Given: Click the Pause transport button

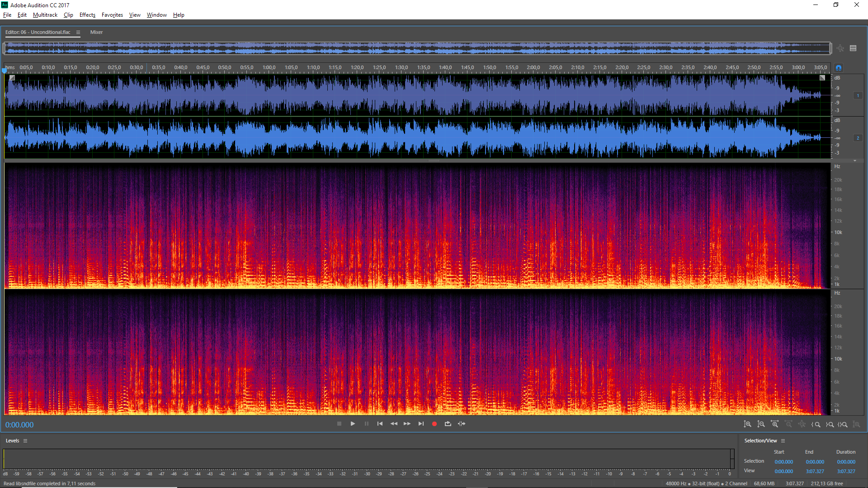Looking at the screenshot, I should pos(366,424).
